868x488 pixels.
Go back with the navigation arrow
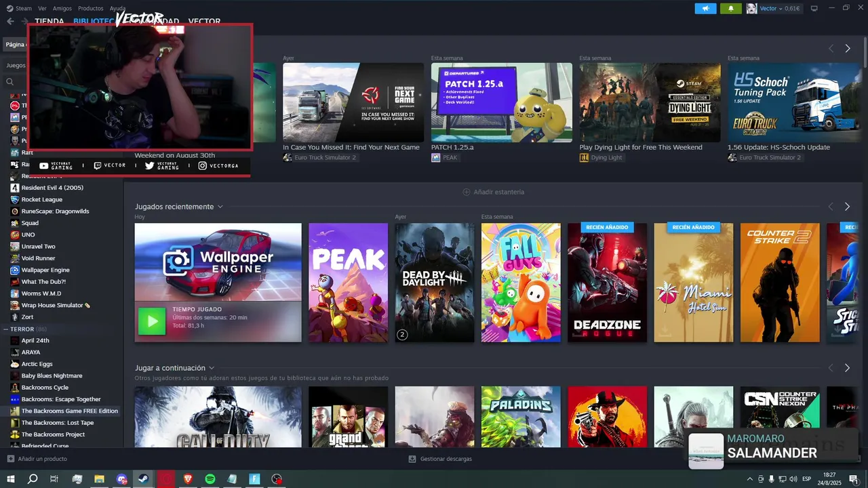point(10,21)
